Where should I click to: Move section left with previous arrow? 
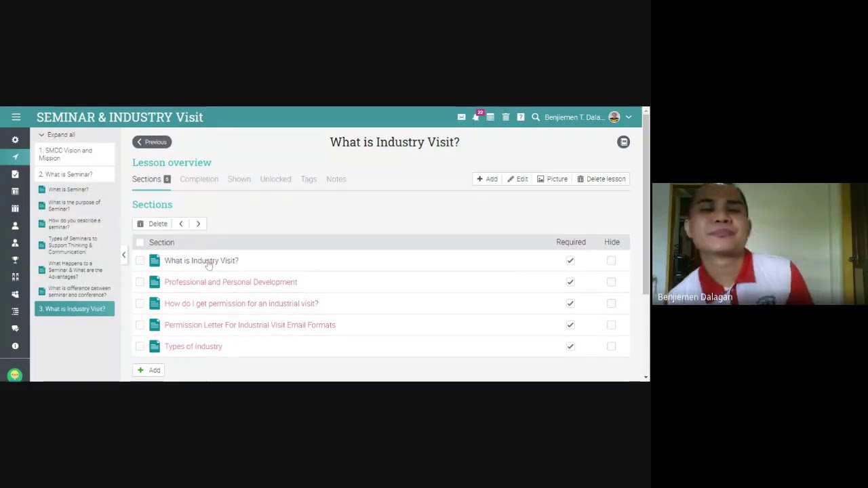180,224
